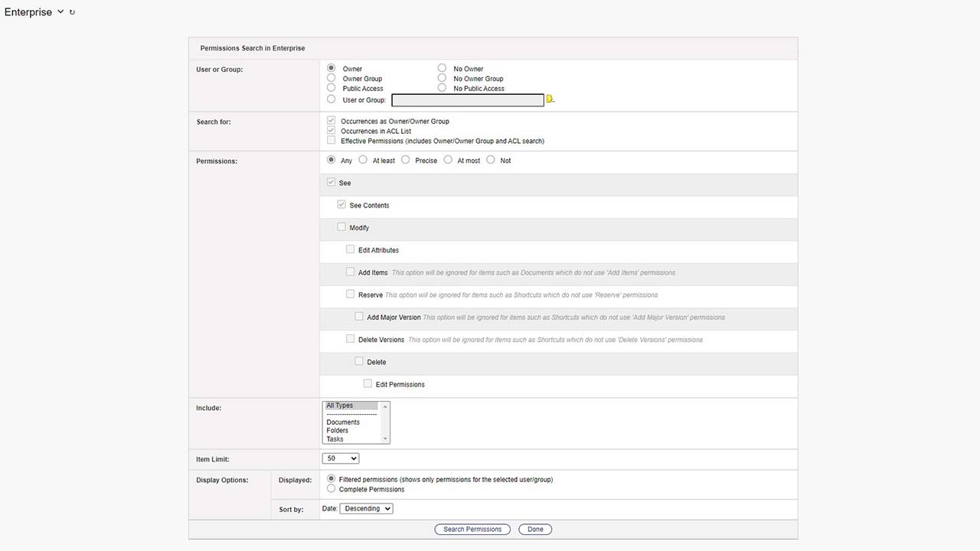
Task: Toggle the See Contents checkbox
Action: pos(342,205)
